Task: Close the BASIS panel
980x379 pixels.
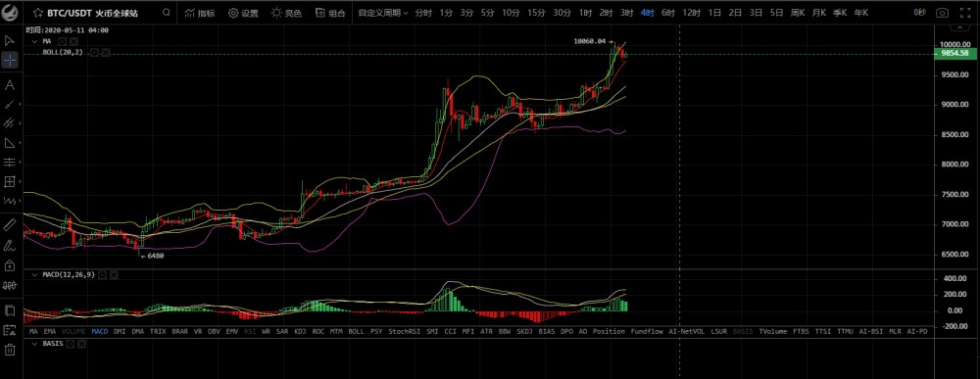Action: coord(80,344)
